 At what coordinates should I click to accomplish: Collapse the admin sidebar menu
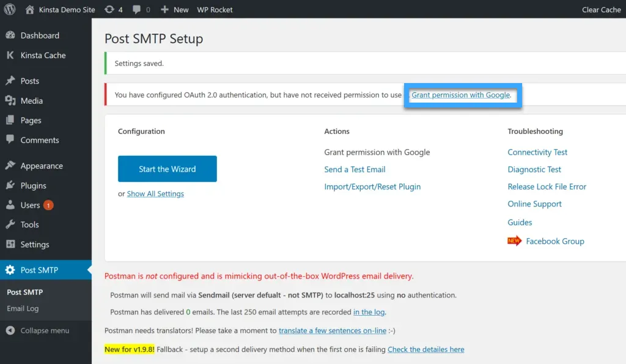37,330
